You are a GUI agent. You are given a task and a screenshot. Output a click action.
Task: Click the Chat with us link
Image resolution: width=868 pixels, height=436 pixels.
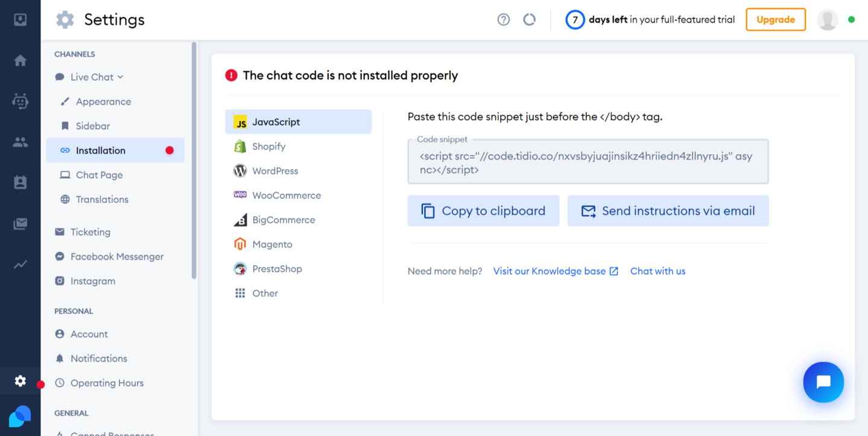(x=658, y=271)
